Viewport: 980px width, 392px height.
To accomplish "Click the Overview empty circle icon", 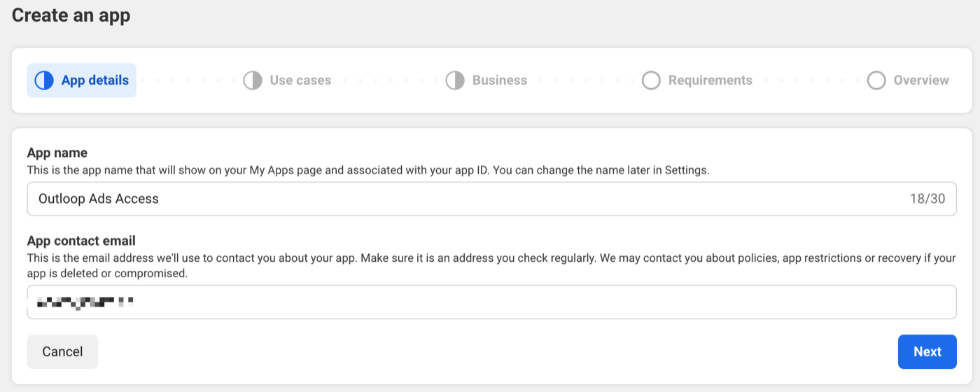I will point(876,80).
